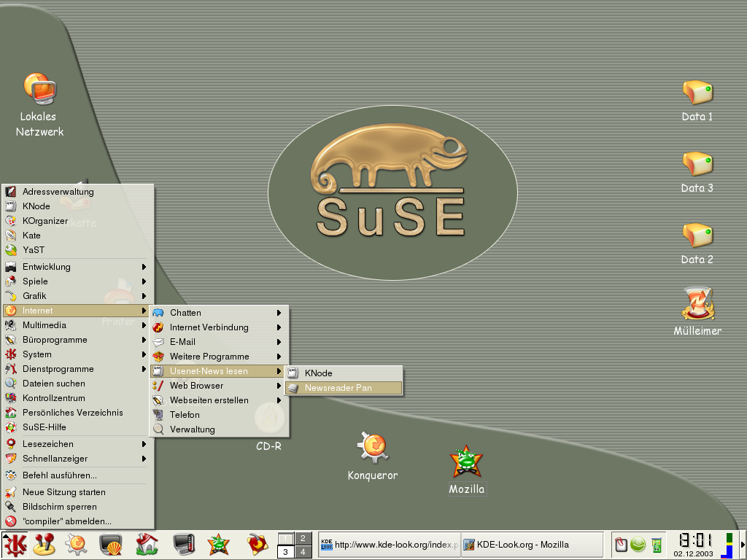Launch Konqueror from the desktop icon

pyautogui.click(x=373, y=448)
